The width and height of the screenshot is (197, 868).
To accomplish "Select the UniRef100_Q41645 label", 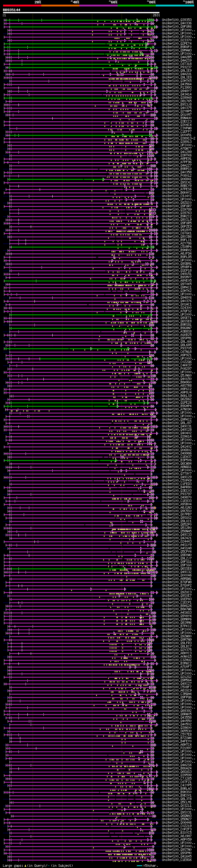I will (x=177, y=856).
